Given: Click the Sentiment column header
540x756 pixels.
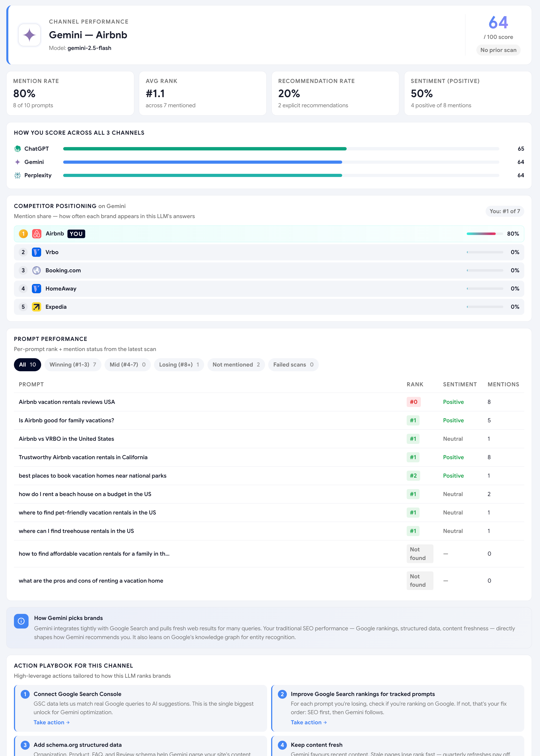Looking at the screenshot, I should 460,384.
